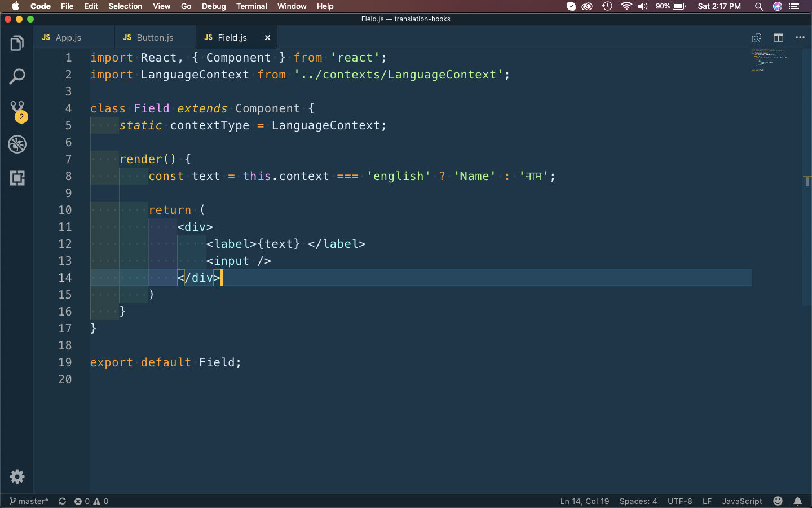Viewport: 812px width, 508px height.
Task: Open Source Control view with 2 changes
Action: tap(17, 111)
